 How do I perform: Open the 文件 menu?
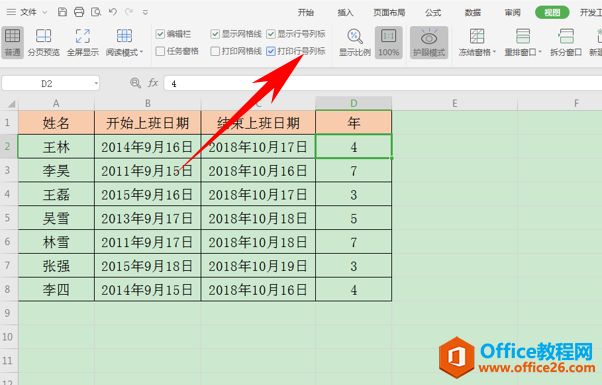(x=28, y=12)
